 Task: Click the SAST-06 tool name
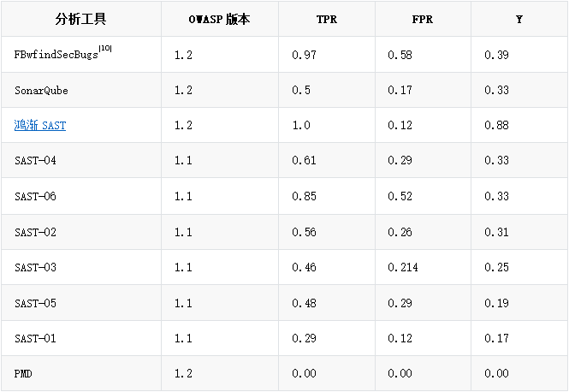click(x=35, y=196)
